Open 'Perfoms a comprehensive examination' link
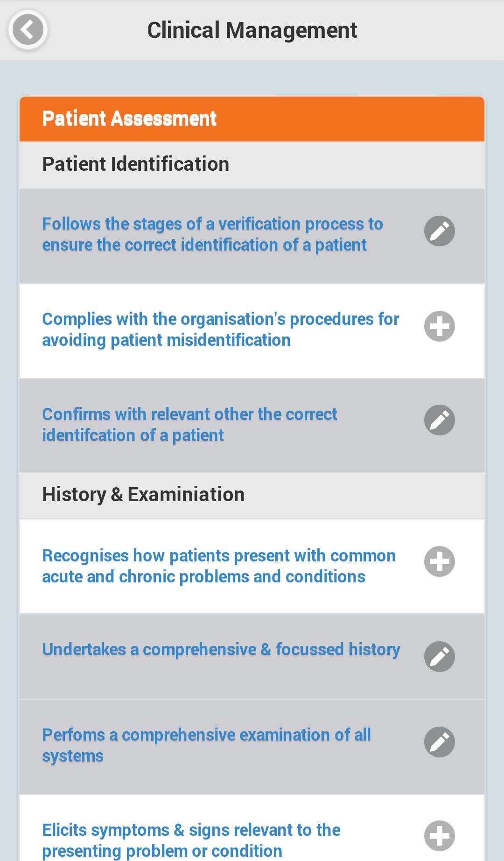Image resolution: width=504 pixels, height=861 pixels. click(206, 745)
